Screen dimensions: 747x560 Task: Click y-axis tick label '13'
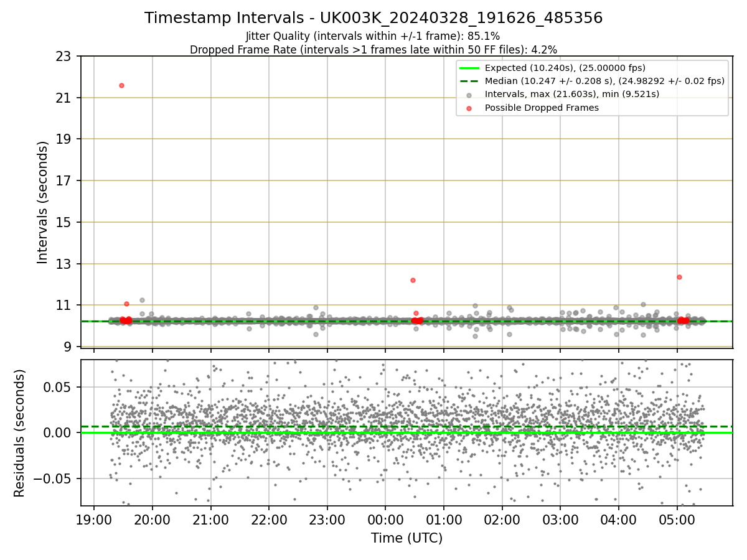[64, 264]
